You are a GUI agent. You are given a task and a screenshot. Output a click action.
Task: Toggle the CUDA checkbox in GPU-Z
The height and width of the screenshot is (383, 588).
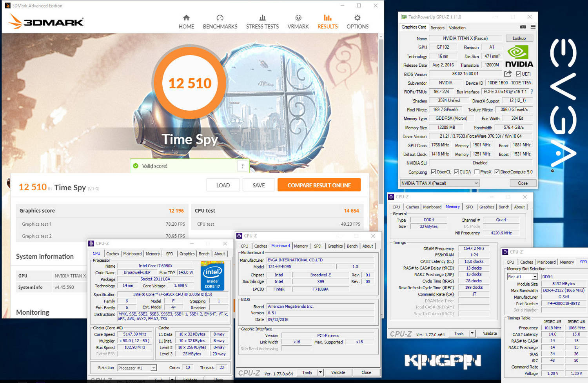coord(456,172)
